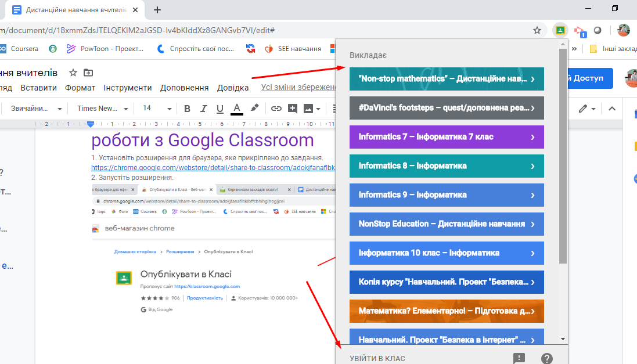Screen dimensions: 637x364
Task: Insert an image from toolbar
Action: [x=308, y=109]
